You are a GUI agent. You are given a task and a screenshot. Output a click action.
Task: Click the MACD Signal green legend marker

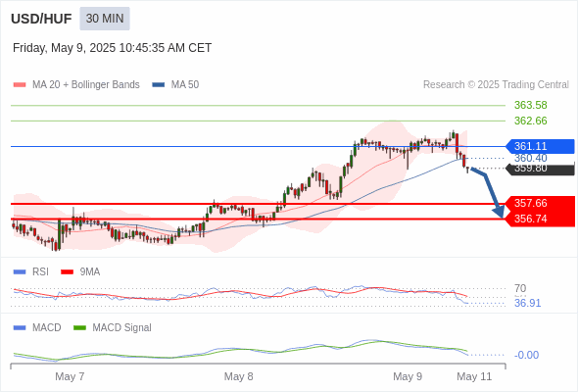coord(80,327)
